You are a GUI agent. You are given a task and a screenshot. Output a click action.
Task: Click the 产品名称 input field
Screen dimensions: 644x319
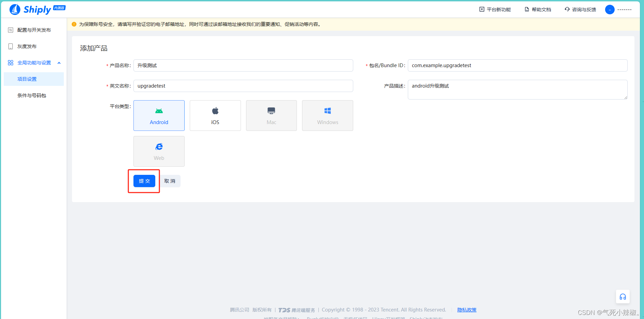tap(243, 65)
